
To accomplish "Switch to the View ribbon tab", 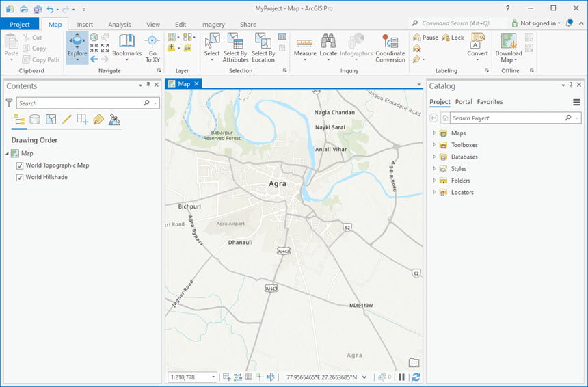I will pyautogui.click(x=153, y=25).
